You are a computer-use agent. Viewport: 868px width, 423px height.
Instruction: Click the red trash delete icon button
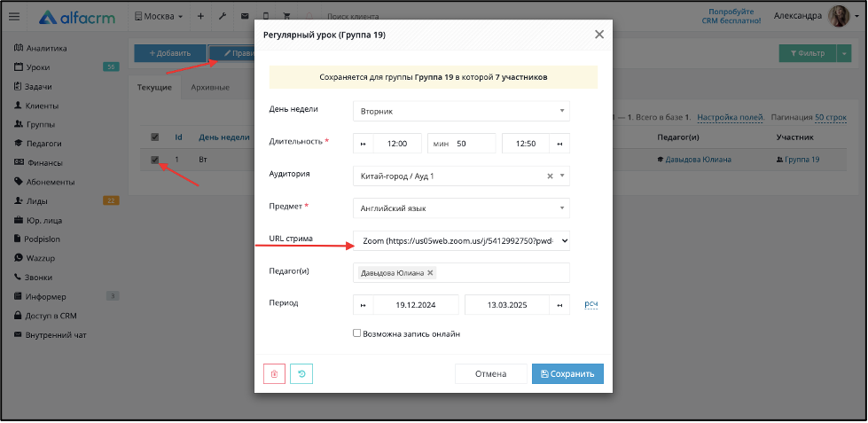click(275, 373)
